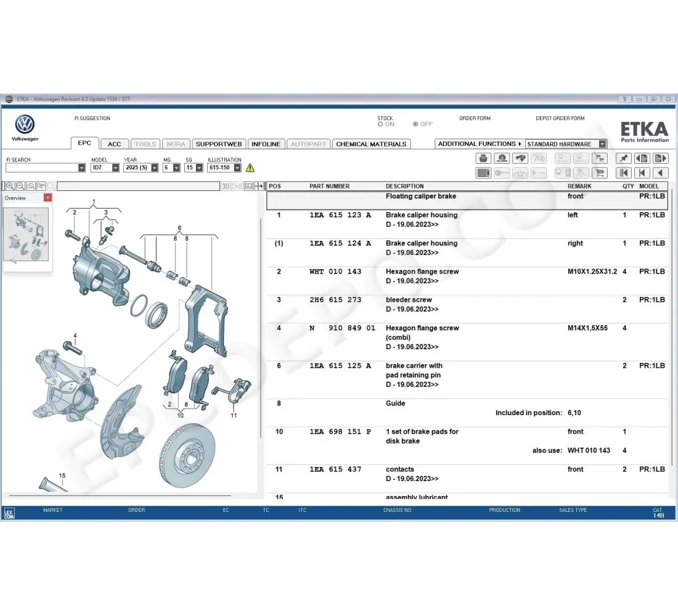Open the DEPOT ORDER FORM
678x616 pixels.
tap(560, 118)
